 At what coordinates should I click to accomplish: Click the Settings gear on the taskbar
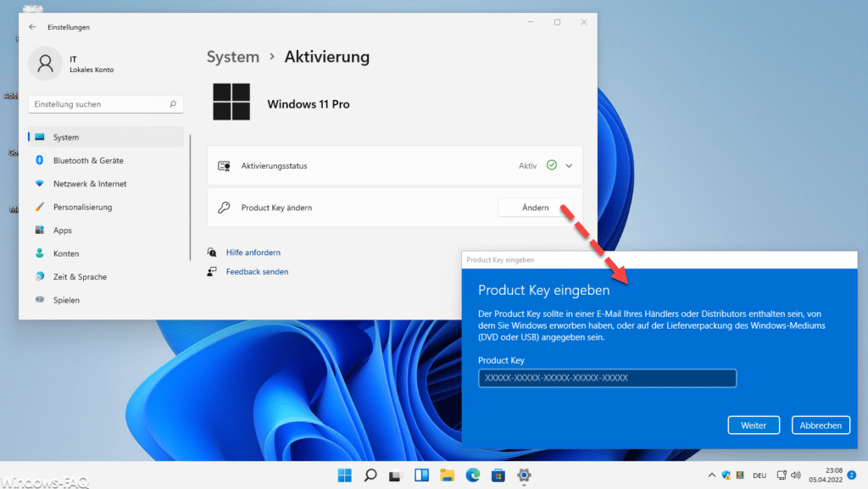(524, 475)
